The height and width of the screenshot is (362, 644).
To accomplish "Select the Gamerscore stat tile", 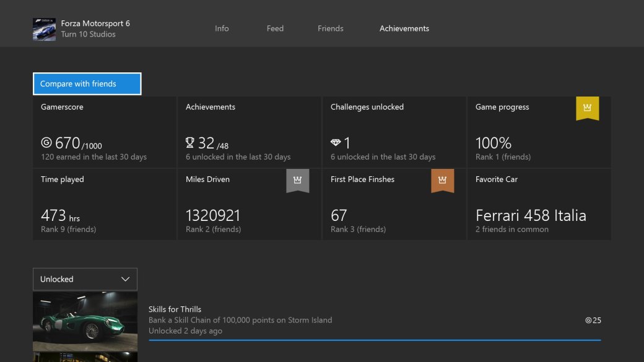I will pos(104,132).
